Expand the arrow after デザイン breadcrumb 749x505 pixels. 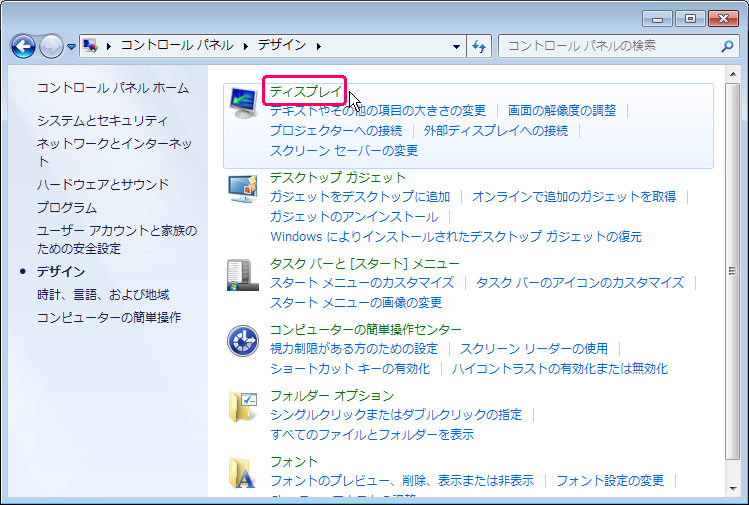tap(319, 46)
